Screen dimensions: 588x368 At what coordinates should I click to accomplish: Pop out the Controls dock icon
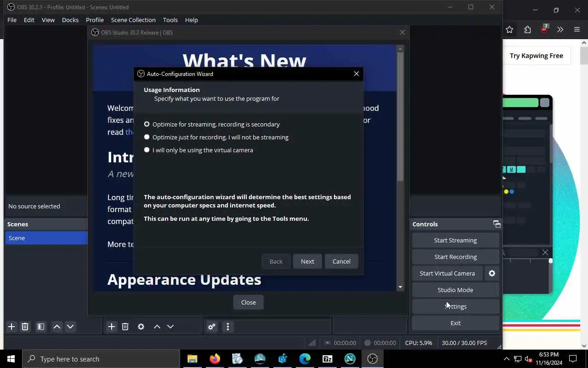point(497,224)
